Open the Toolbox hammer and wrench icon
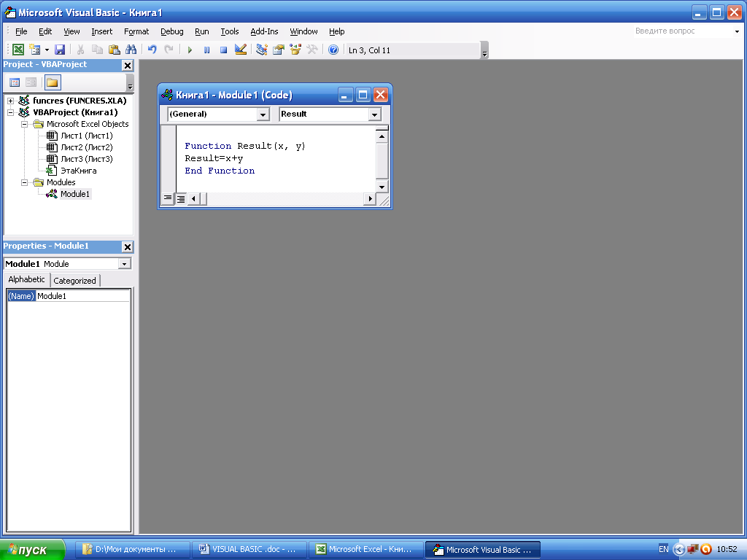 312,50
